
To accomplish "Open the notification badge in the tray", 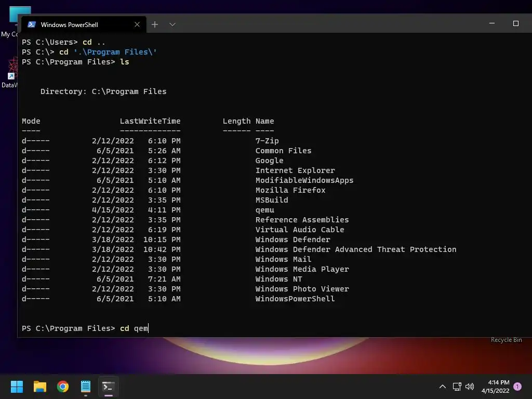I will [517, 386].
